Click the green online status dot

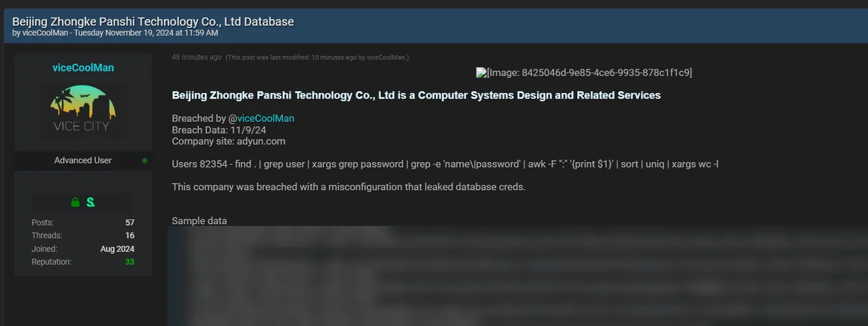click(x=145, y=161)
